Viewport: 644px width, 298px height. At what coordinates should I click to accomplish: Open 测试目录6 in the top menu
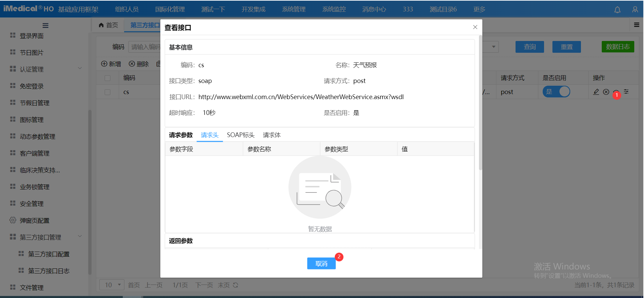point(443,9)
